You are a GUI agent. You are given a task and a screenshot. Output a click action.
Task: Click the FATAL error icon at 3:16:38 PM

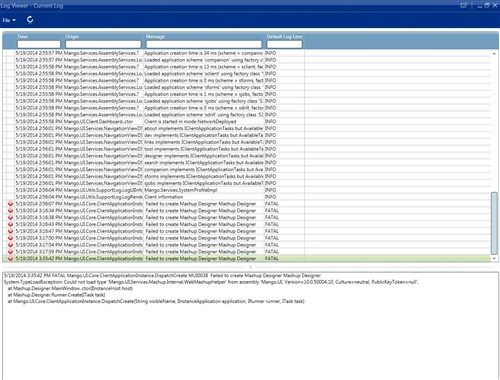(x=11, y=217)
